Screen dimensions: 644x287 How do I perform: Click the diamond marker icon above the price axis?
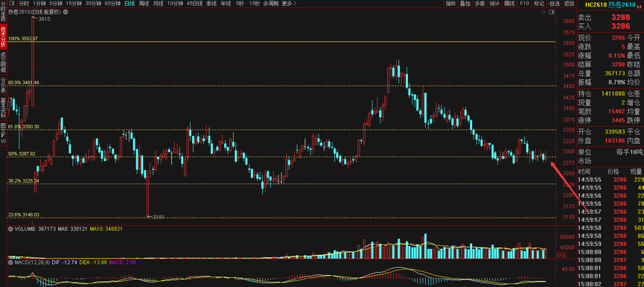[x=544, y=13]
